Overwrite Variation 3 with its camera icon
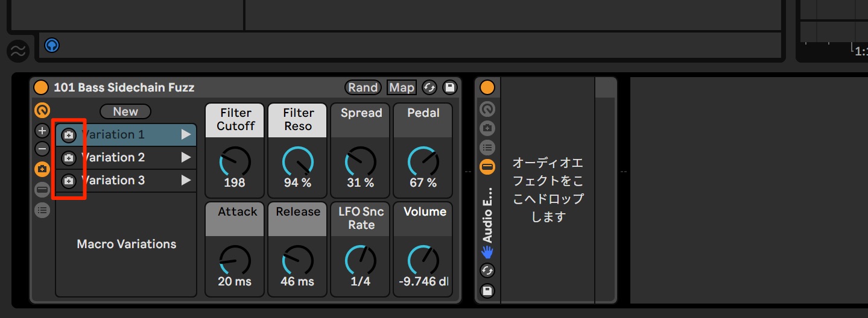The width and height of the screenshot is (868, 318). (69, 181)
